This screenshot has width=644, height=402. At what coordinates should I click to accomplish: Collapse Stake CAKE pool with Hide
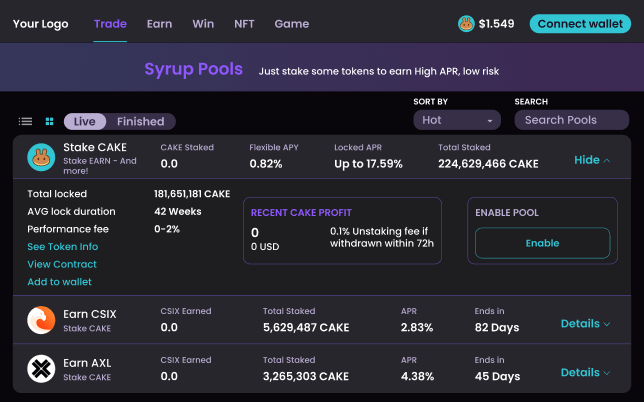(x=592, y=160)
